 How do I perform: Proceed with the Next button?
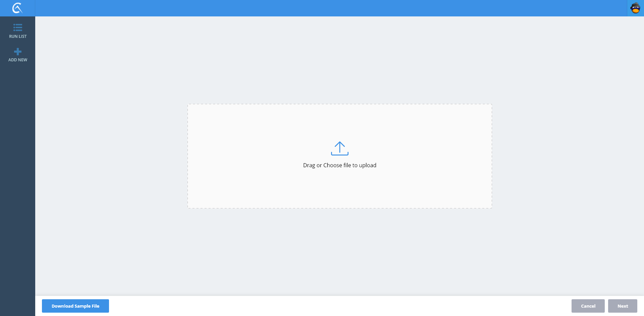[623, 306]
